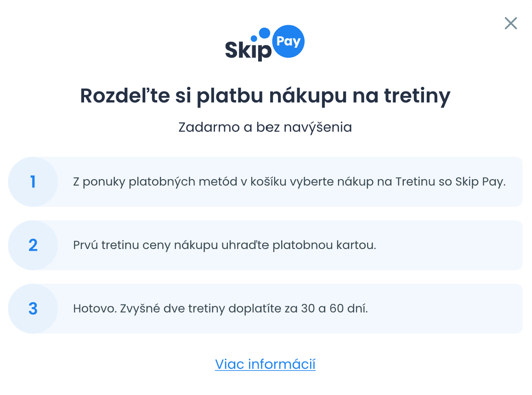Select the step 1 number circle
The image size is (532, 395).
pos(33,181)
